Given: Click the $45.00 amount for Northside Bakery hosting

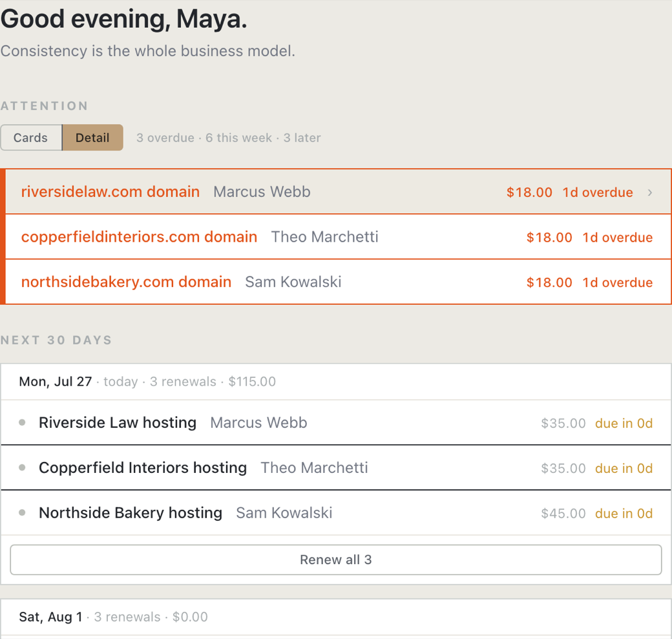Looking at the screenshot, I should tap(563, 514).
